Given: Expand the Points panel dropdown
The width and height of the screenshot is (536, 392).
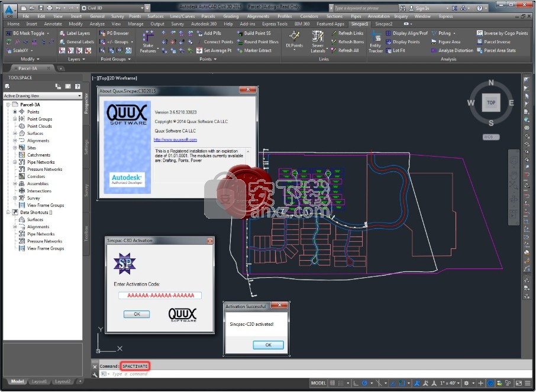Looking at the screenshot, I should [x=208, y=59].
